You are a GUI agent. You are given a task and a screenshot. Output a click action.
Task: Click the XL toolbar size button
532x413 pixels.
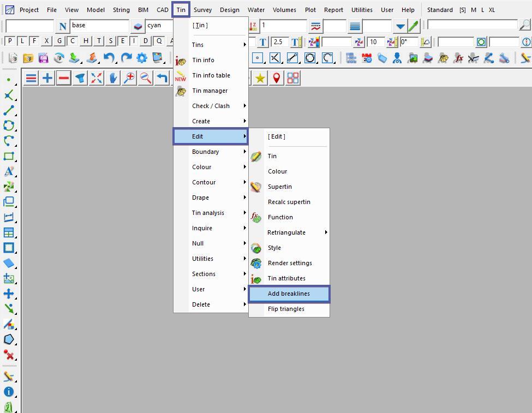coord(492,10)
